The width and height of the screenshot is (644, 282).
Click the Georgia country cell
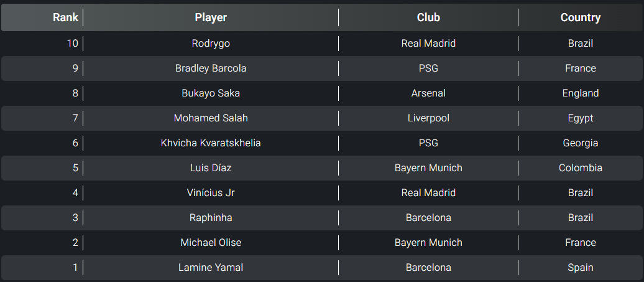click(580, 143)
